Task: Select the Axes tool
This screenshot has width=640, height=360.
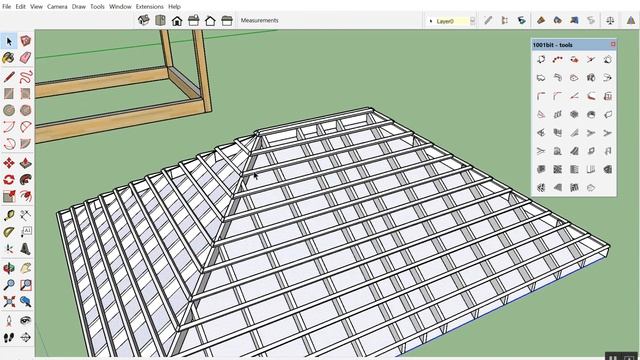Action: coord(9,249)
